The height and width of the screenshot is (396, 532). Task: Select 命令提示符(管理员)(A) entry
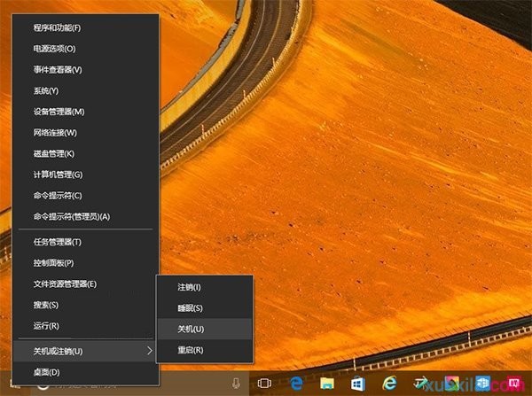(x=71, y=216)
